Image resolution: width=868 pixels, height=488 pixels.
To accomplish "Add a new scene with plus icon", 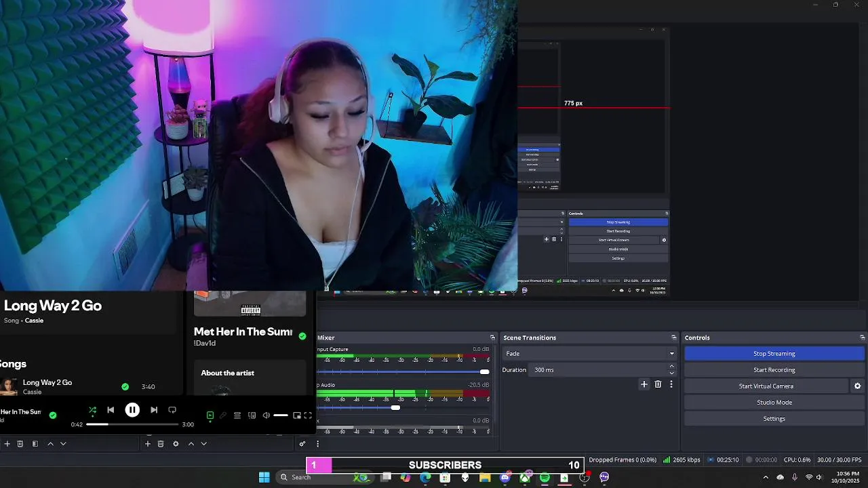I will (x=7, y=444).
